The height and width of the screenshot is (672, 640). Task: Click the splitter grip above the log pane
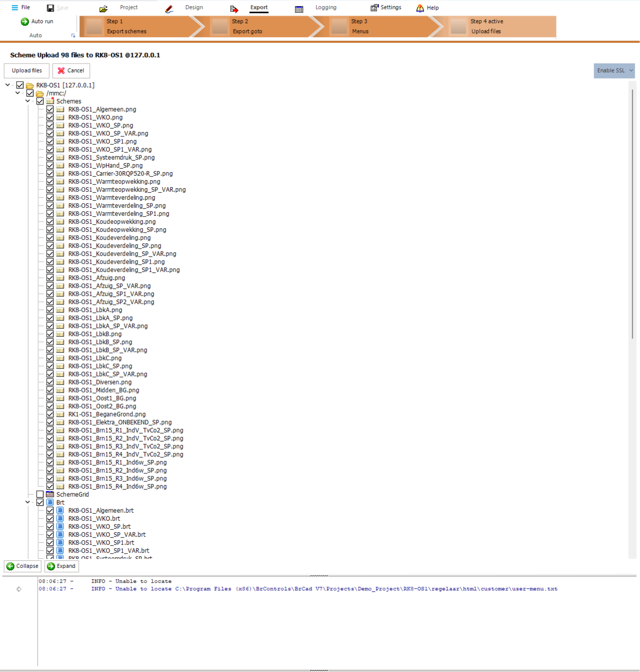tap(319, 576)
